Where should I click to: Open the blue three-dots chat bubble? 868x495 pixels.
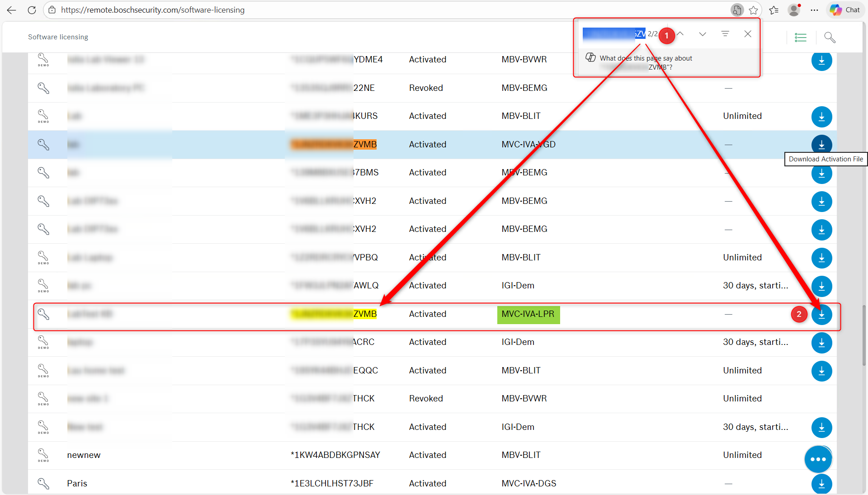pyautogui.click(x=818, y=459)
